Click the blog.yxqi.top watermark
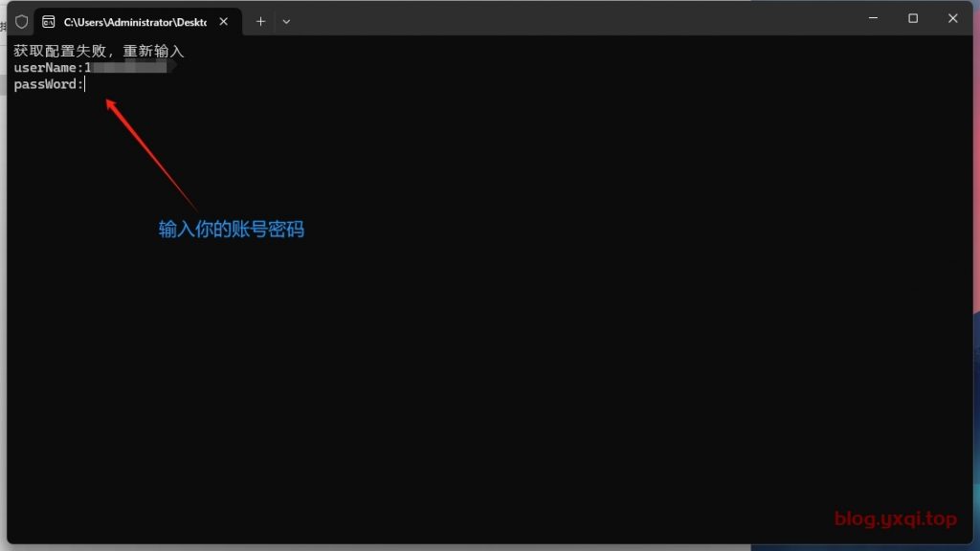 click(x=895, y=519)
